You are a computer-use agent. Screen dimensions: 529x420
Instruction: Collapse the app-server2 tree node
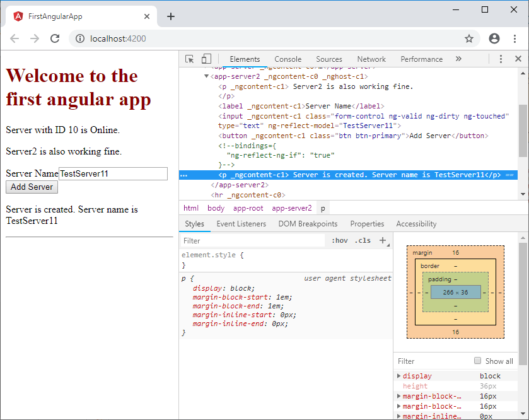point(206,76)
